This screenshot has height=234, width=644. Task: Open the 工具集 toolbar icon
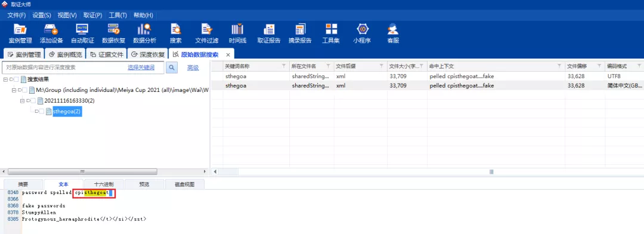(331, 33)
